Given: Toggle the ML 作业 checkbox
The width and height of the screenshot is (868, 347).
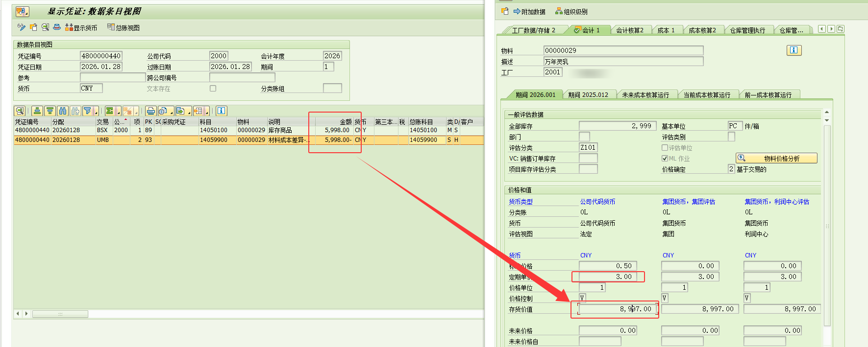Looking at the screenshot, I should pos(665,159).
